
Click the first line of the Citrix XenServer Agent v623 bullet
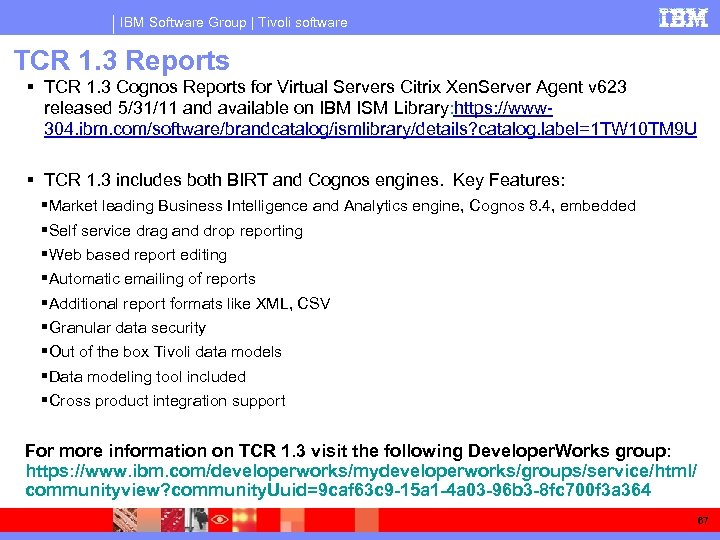pyautogui.click(x=335, y=87)
